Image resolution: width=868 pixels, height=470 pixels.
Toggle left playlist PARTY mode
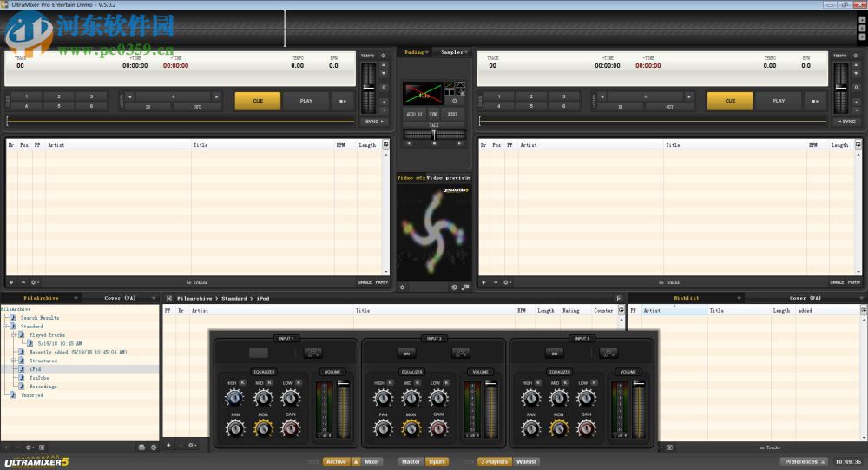tap(382, 282)
